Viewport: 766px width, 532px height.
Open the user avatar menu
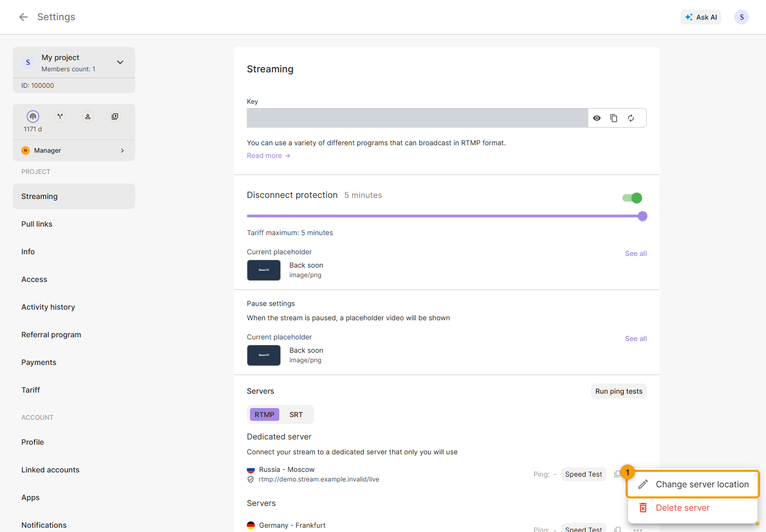(742, 17)
